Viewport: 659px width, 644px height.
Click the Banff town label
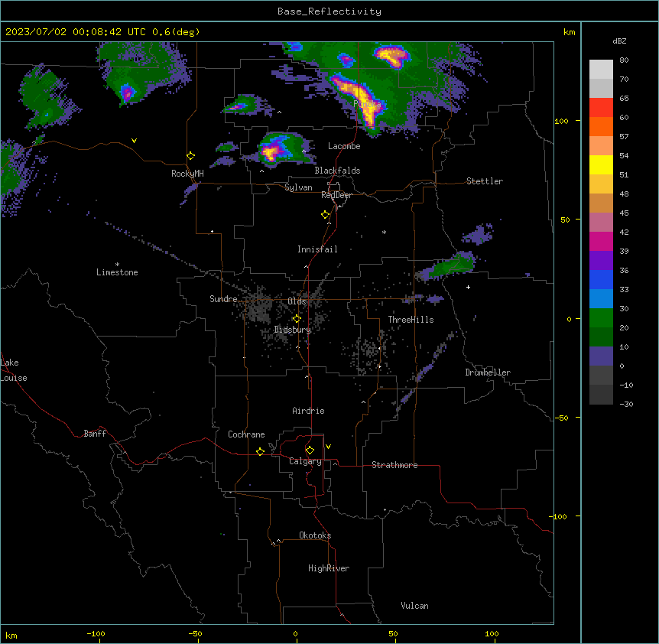pyautogui.click(x=95, y=434)
